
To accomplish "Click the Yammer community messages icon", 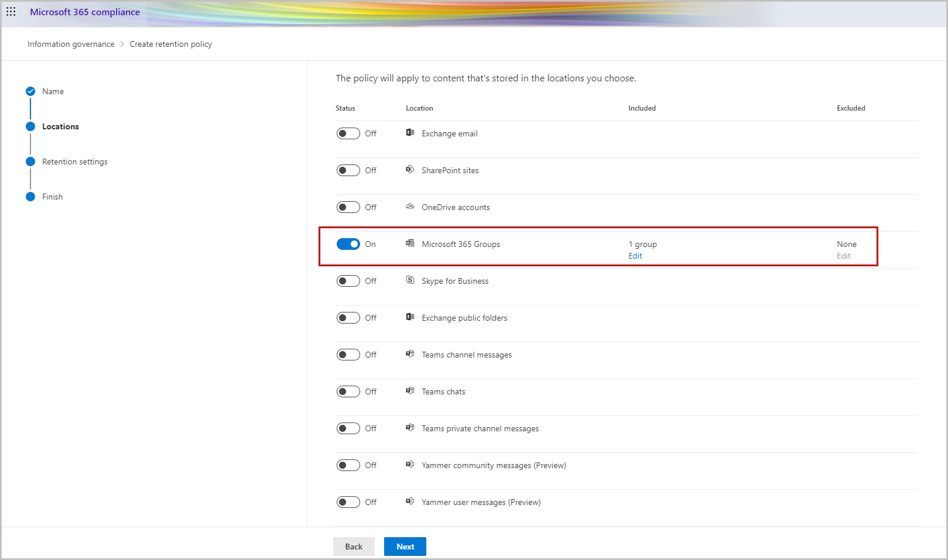I will click(x=410, y=465).
